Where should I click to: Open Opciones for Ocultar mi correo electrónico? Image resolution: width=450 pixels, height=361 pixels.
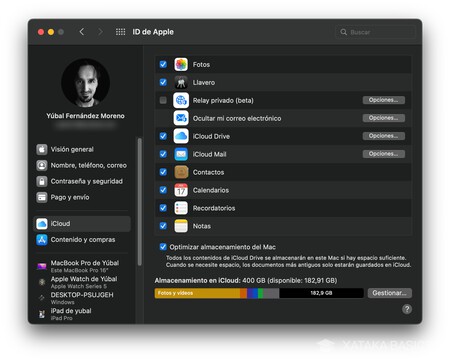tap(384, 118)
